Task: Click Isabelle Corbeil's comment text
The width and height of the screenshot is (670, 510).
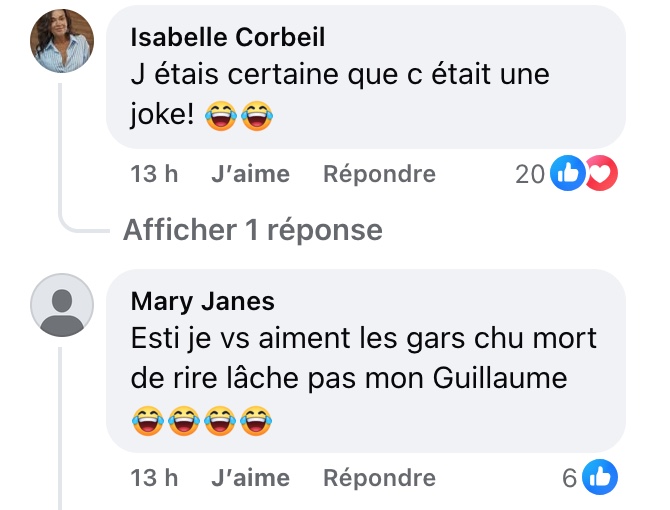Action: (x=340, y=76)
